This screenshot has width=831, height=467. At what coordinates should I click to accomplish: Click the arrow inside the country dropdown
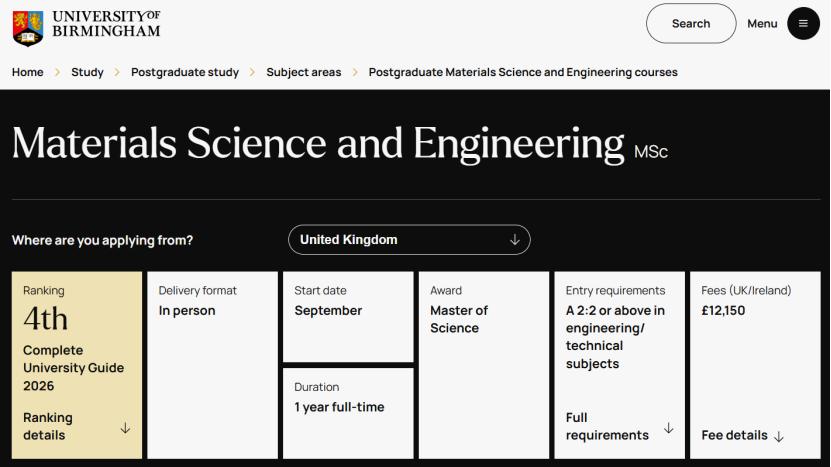(515, 240)
